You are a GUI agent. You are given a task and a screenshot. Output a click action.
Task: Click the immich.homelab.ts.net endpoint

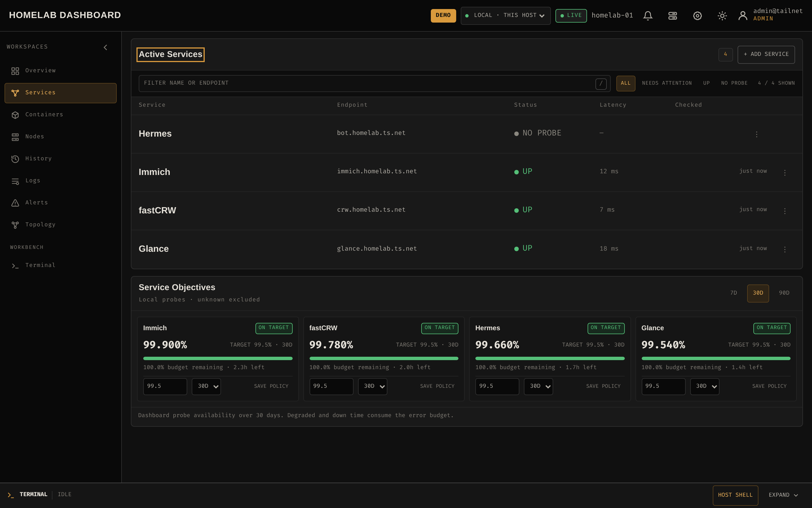tap(377, 171)
